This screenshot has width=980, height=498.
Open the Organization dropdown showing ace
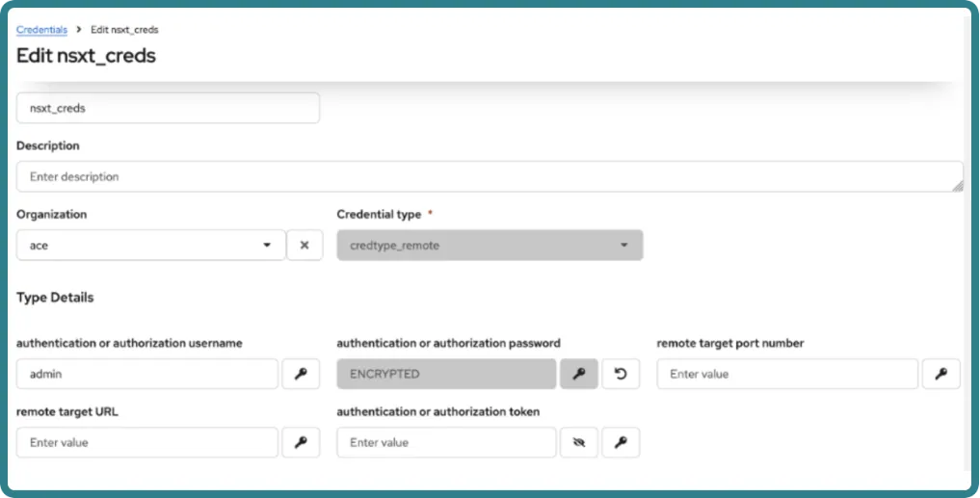[150, 245]
